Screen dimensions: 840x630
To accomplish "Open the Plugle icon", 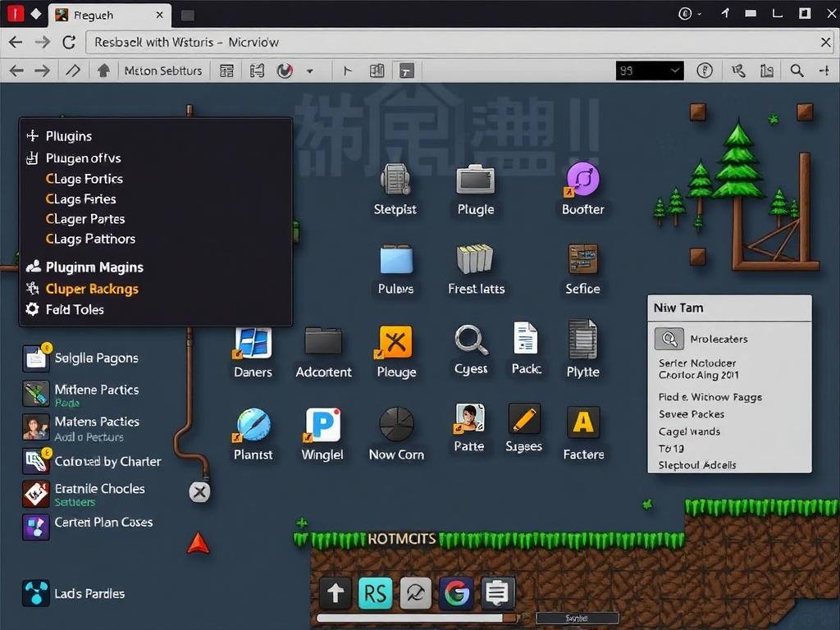I will click(475, 180).
